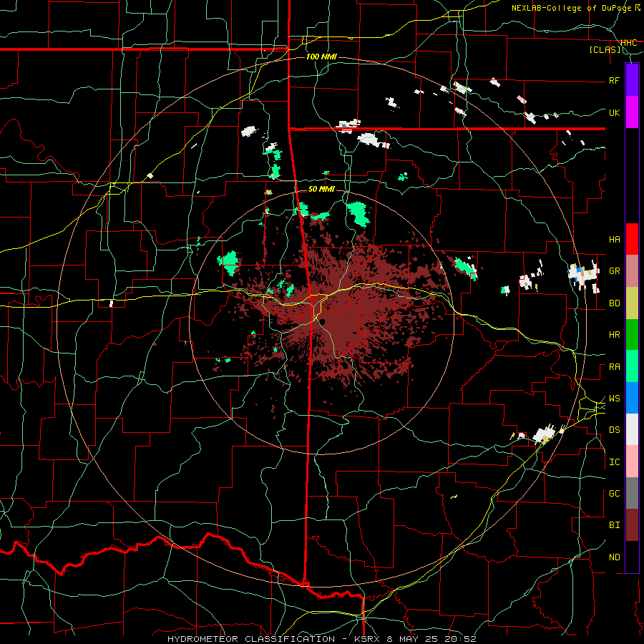Click the BD yellow-olive legend color block

pos(632,303)
